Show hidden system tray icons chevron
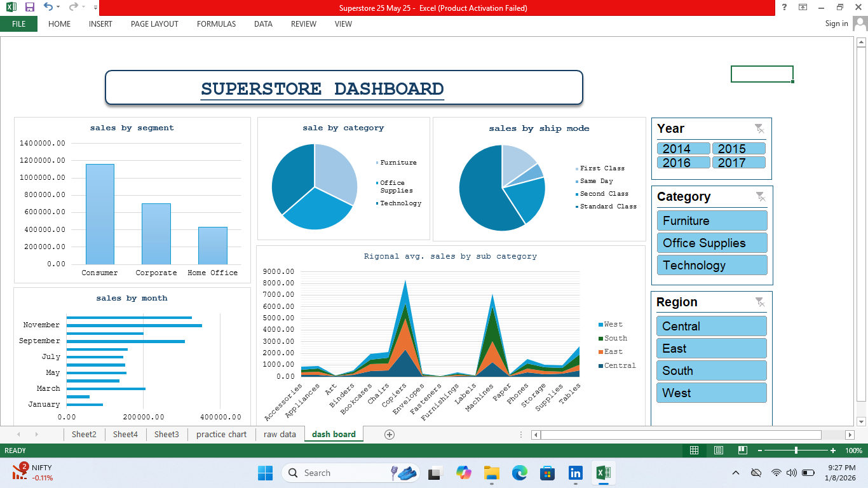868x488 pixels. (736, 473)
